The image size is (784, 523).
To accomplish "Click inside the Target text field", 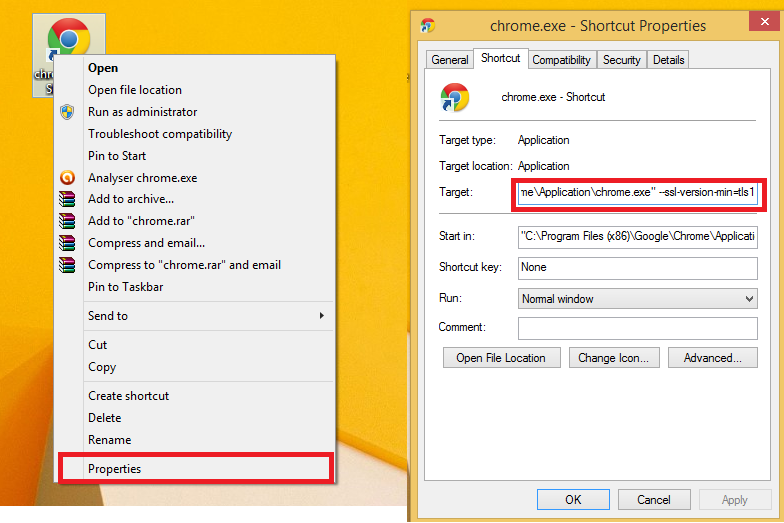I will pyautogui.click(x=638, y=192).
